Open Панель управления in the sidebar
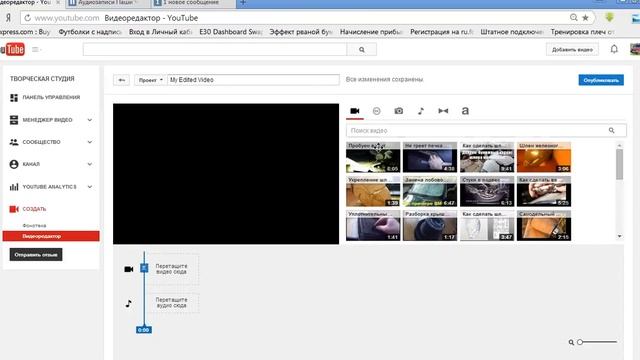The width and height of the screenshot is (640, 360). [x=51, y=98]
